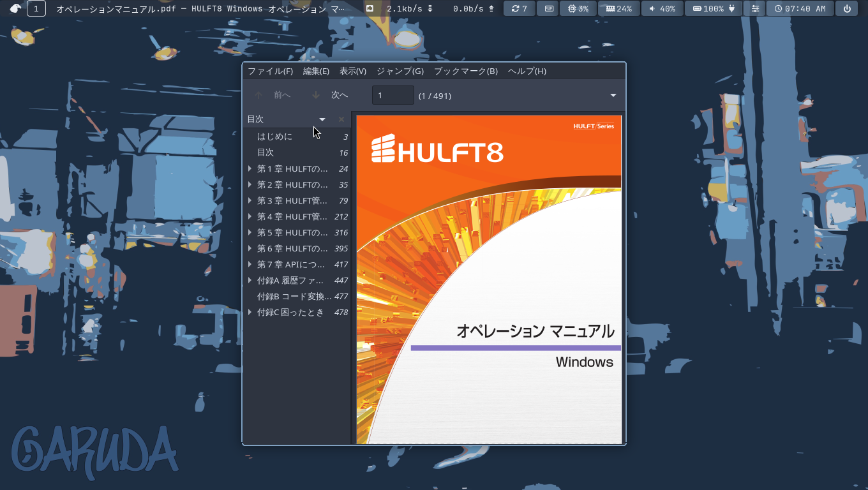
Task: Click page number 395 in the outline
Action: click(x=341, y=248)
